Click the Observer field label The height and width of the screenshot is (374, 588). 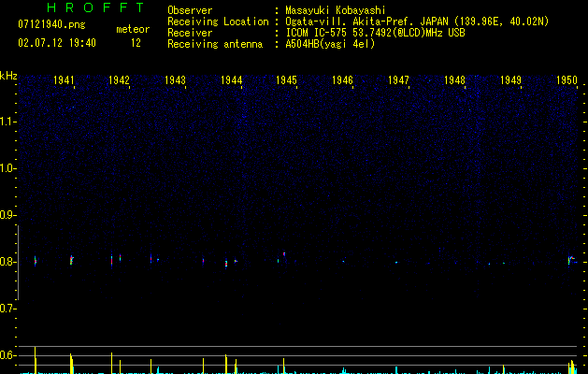click(x=190, y=10)
